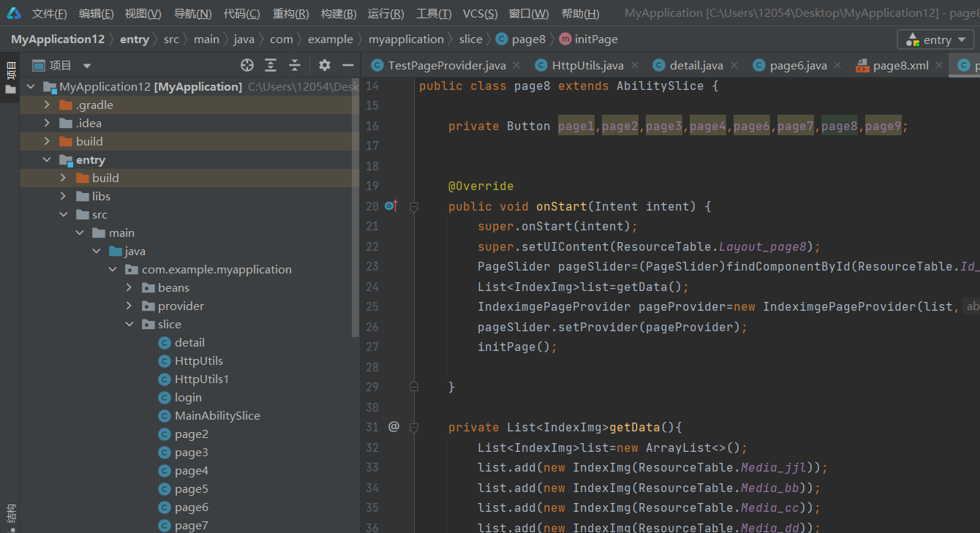Image resolution: width=980 pixels, height=533 pixels.
Task: Click the locate opened file crosshair icon
Action: coord(247,66)
